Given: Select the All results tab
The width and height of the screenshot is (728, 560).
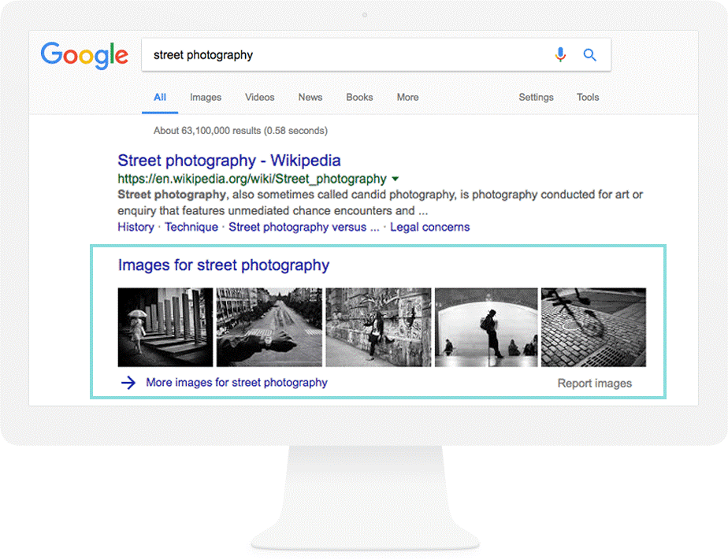Looking at the screenshot, I should tap(160, 98).
